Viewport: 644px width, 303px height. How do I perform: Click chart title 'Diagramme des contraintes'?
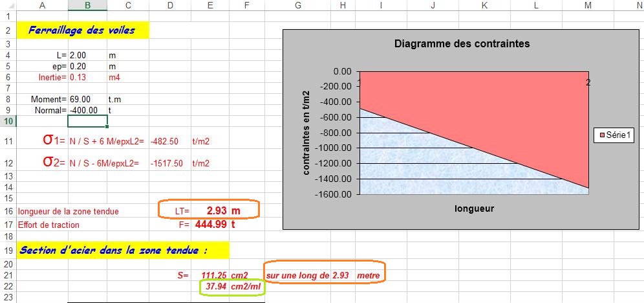point(462,43)
